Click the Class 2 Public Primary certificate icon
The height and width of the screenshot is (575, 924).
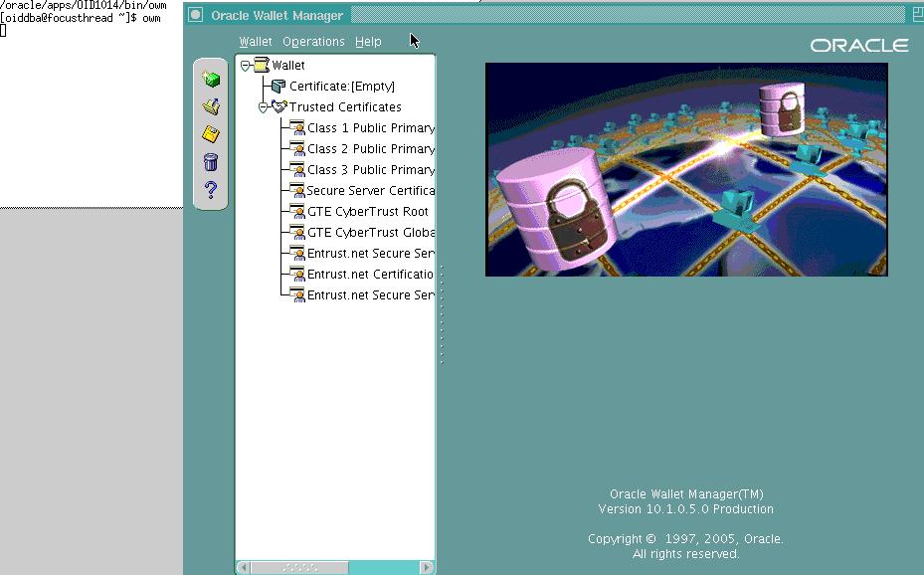(x=297, y=149)
